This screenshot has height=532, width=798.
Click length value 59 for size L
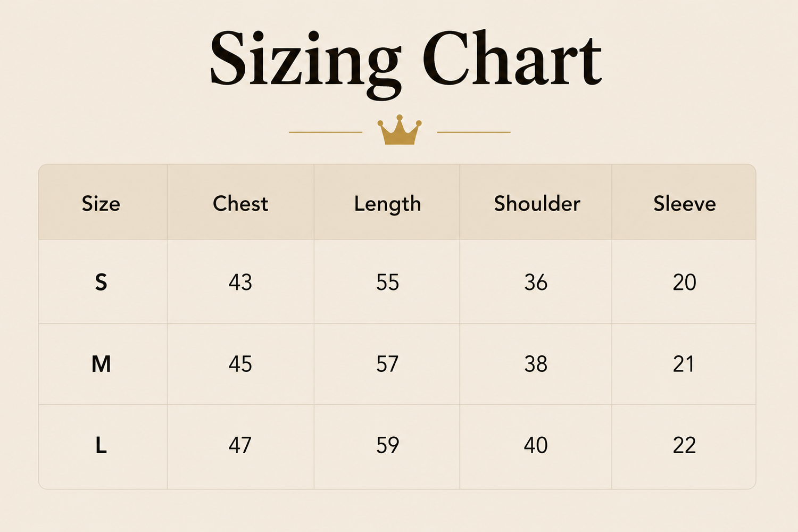coord(387,445)
